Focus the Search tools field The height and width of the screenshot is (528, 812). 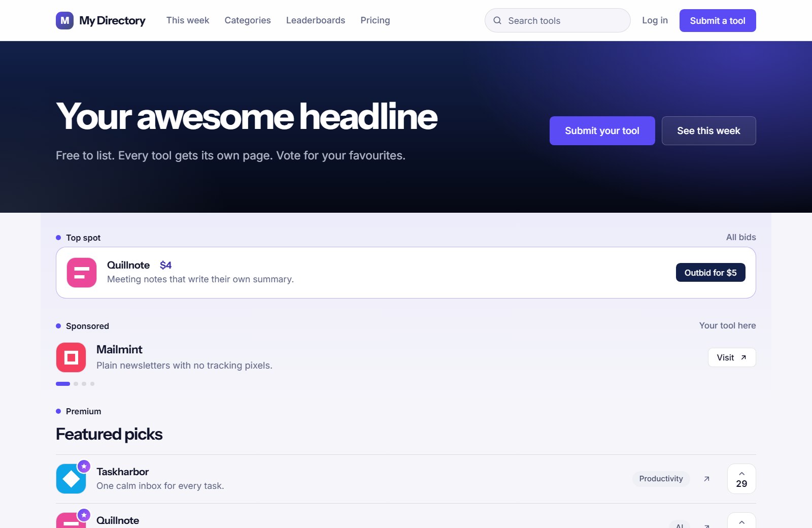pos(557,20)
